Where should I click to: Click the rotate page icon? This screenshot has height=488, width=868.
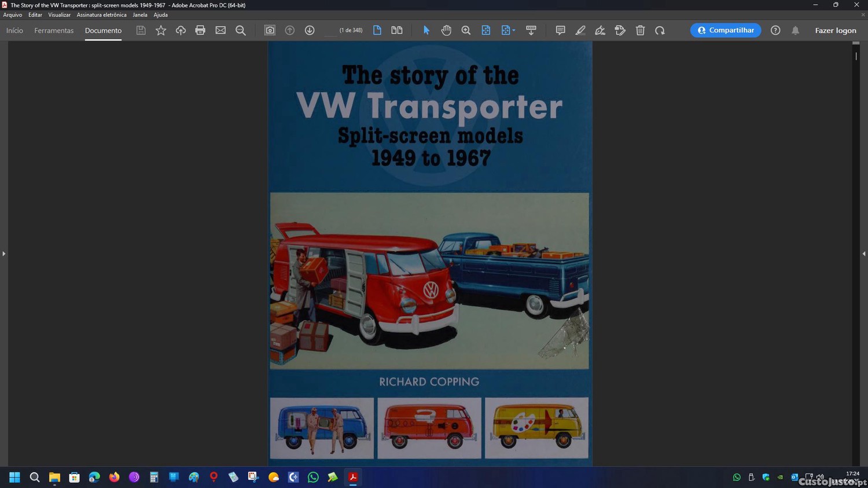660,30
